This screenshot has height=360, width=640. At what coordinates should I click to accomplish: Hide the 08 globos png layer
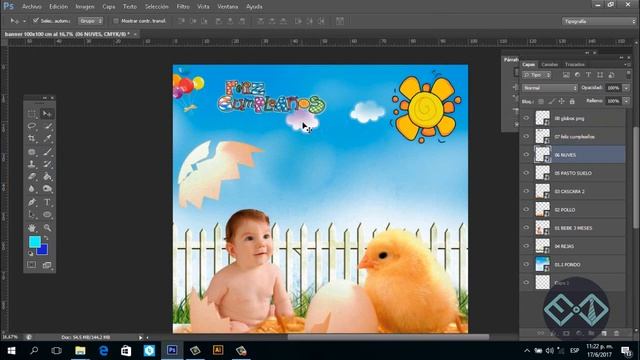tap(526, 118)
